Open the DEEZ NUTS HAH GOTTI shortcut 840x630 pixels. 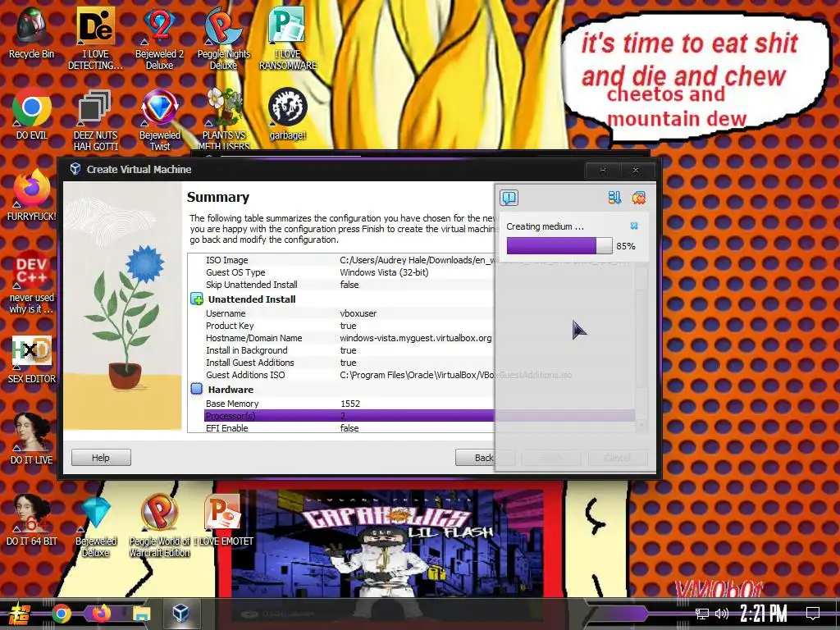click(95, 119)
